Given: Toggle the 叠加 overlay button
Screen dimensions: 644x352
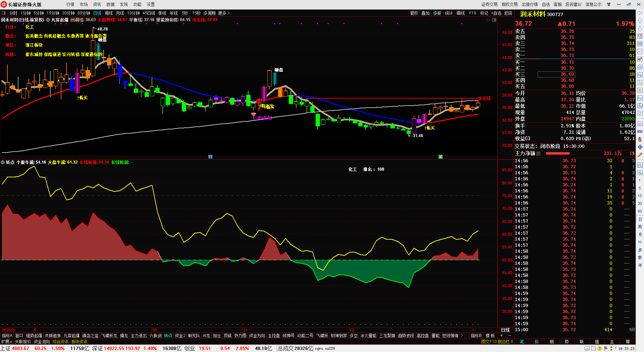Looking at the screenshot, I should click(426, 13).
